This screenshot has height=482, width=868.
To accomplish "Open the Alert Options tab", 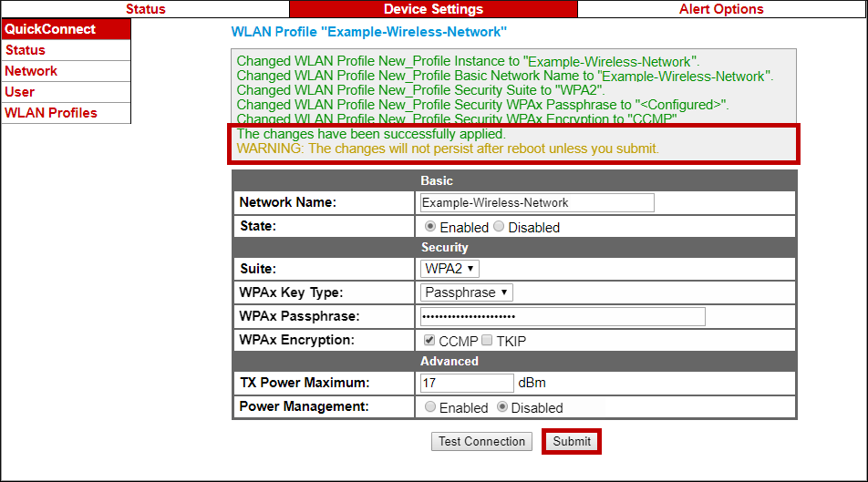I will [721, 9].
